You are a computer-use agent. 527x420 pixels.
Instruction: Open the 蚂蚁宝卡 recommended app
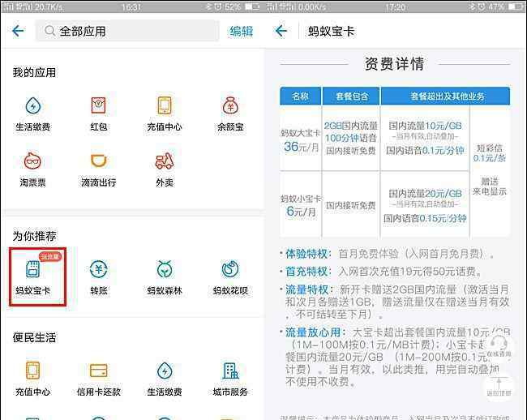point(37,276)
